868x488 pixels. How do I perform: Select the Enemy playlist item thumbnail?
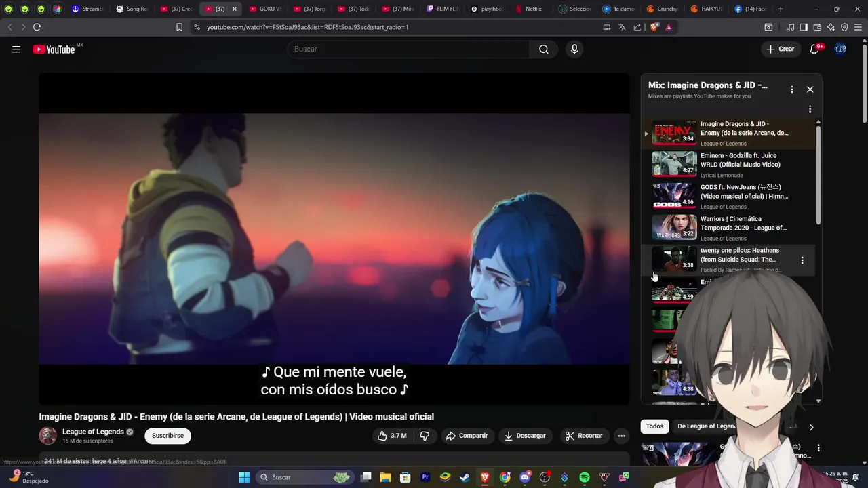pos(674,133)
